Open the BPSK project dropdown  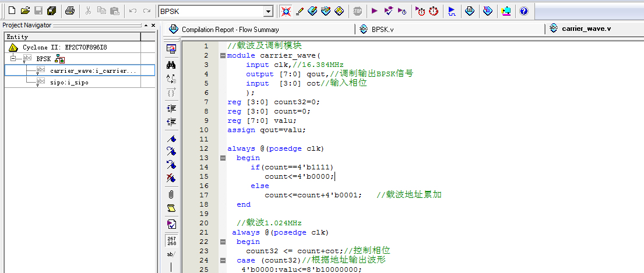(x=268, y=11)
